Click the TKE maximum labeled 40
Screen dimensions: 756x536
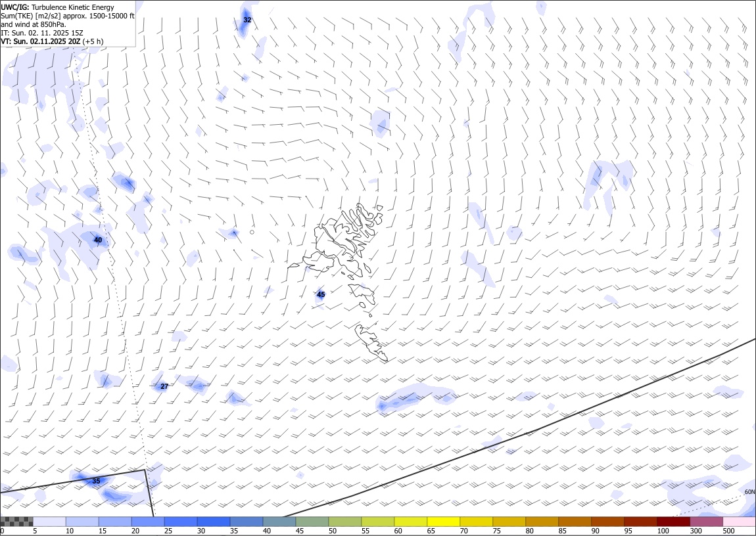click(98, 240)
